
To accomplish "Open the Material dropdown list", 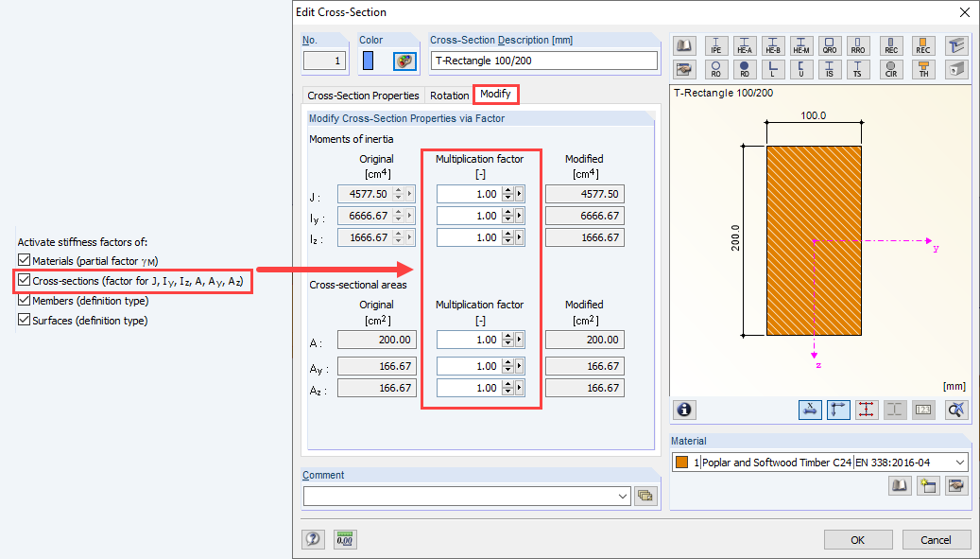I will [960, 463].
